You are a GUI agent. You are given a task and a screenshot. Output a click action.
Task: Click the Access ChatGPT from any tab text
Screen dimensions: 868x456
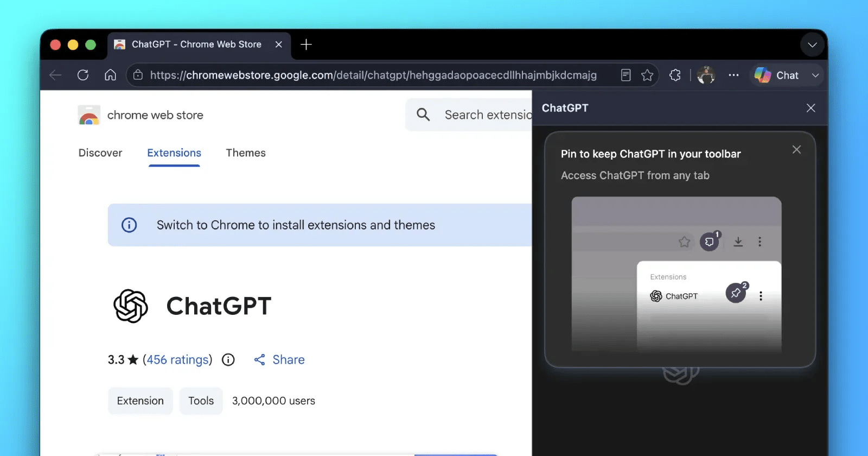[x=635, y=176]
